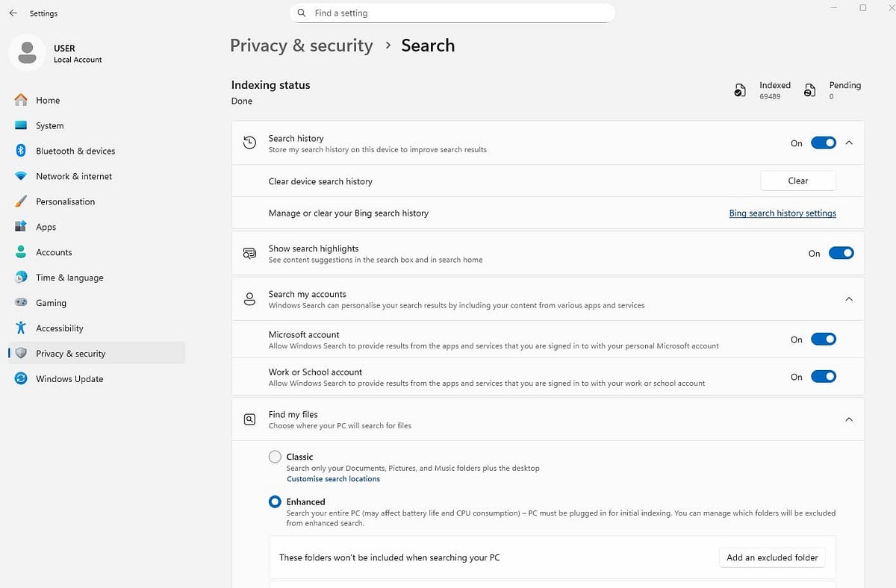Select the Classic radio button
Image resolution: width=896 pixels, height=588 pixels.
(x=275, y=457)
